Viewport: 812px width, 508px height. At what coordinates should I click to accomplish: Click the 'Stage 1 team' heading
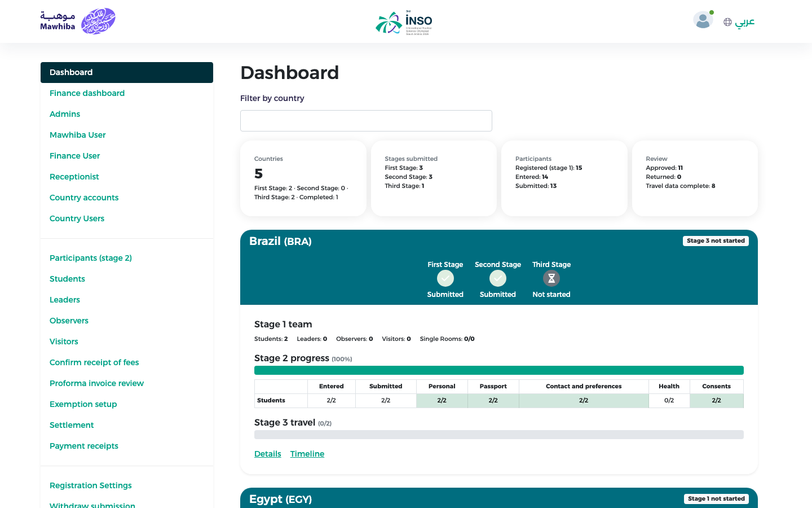pyautogui.click(x=283, y=325)
